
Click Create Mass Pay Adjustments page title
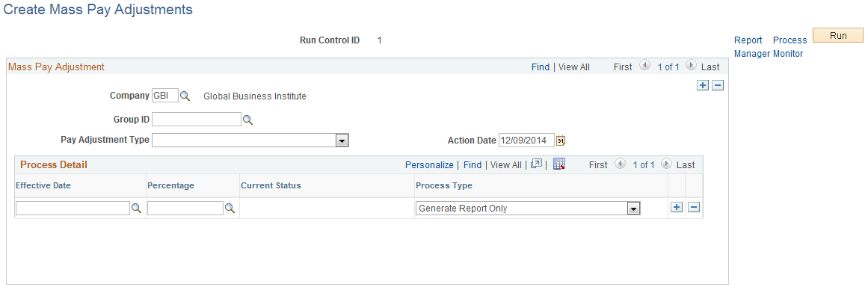pos(98,10)
